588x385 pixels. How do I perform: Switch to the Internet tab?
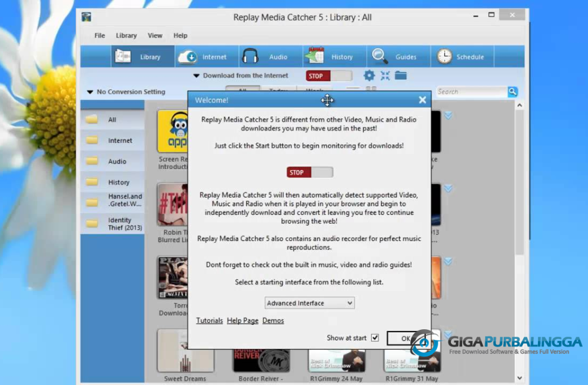(207, 56)
